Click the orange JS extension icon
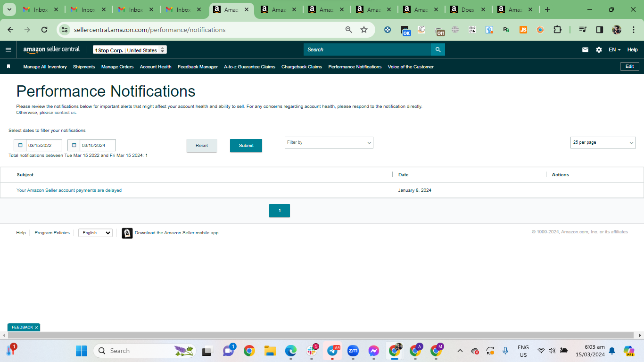This screenshot has height=362, width=644. [523, 30]
